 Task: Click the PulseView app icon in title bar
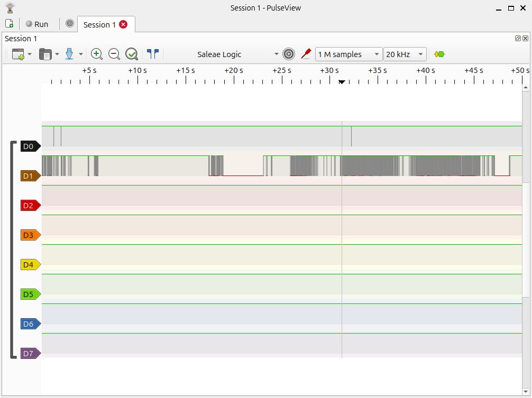[x=10, y=7]
